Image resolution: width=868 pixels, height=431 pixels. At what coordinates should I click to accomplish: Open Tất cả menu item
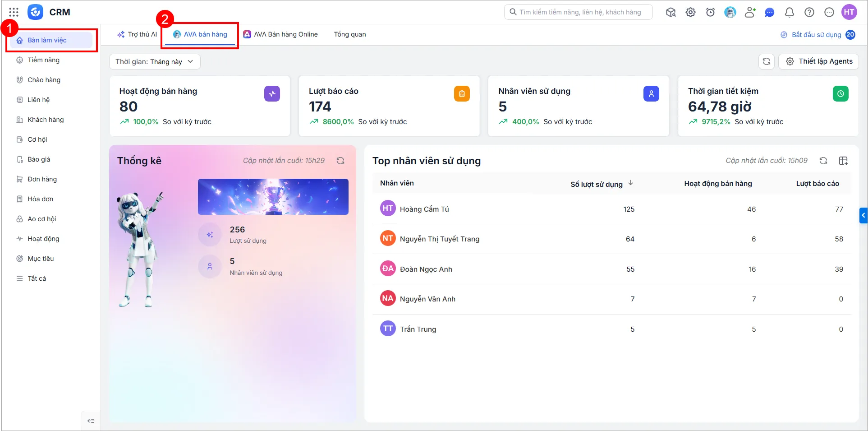51,278
